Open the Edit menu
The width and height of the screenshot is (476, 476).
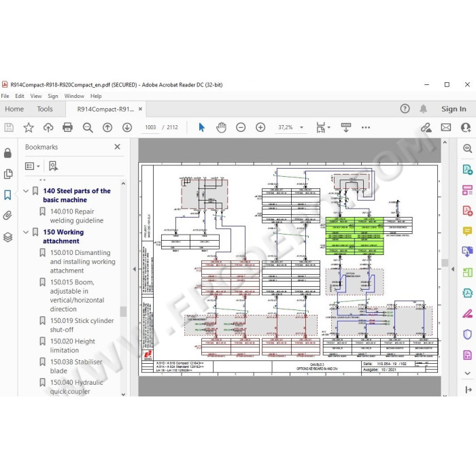pos(20,97)
